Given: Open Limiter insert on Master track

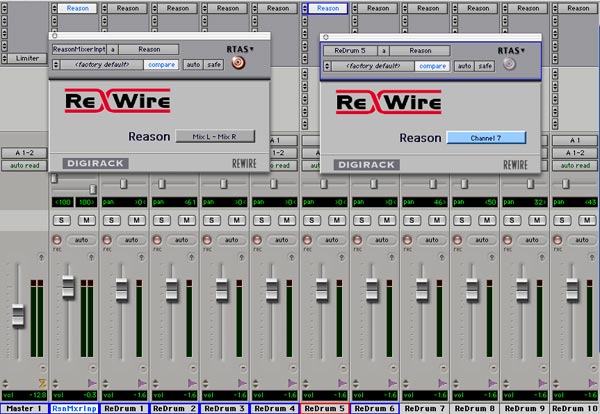Looking at the screenshot, I should coord(27,58).
